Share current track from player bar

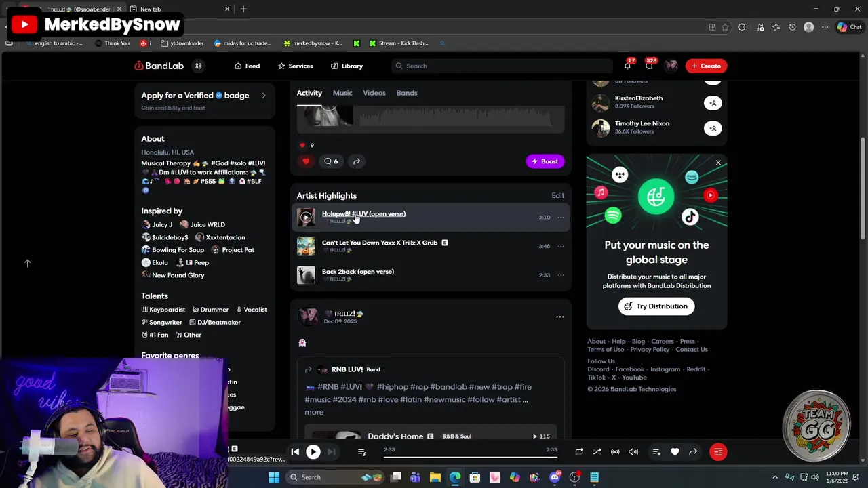[x=693, y=452]
